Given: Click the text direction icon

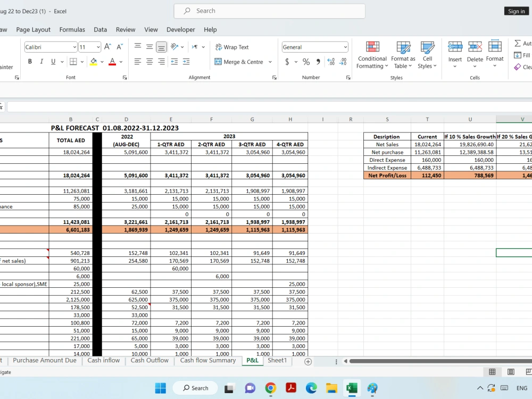Looking at the screenshot, I should (x=195, y=47).
